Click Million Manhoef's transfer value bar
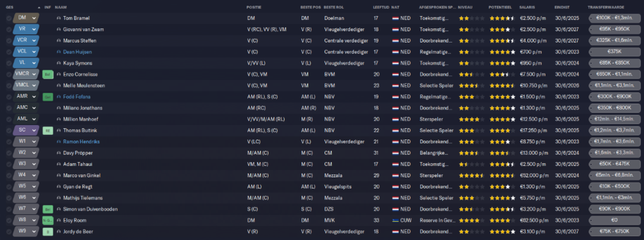This screenshot has height=240, width=644. point(614,119)
